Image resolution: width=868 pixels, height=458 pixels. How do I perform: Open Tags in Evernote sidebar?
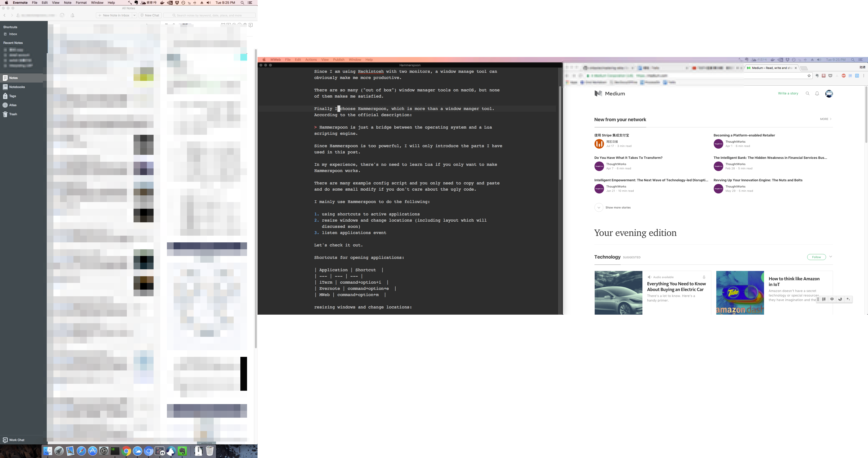tap(12, 96)
